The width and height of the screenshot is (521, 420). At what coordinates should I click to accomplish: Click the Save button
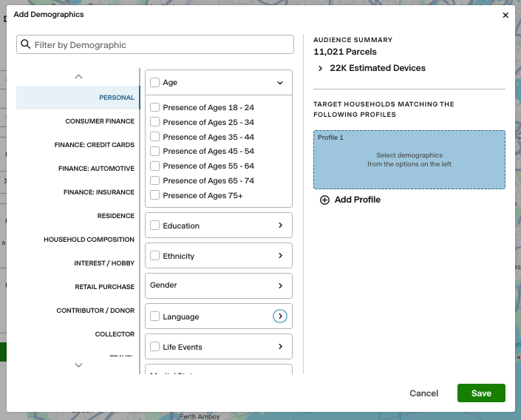point(481,393)
